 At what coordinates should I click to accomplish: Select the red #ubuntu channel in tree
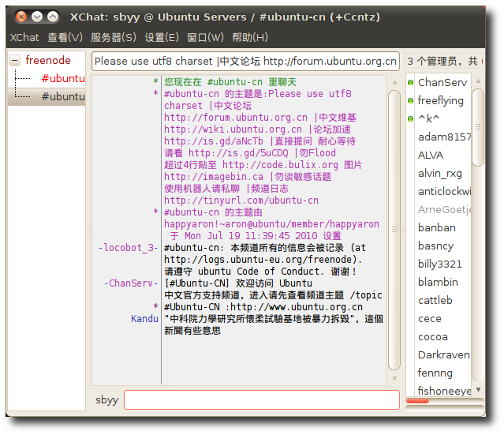click(x=63, y=78)
